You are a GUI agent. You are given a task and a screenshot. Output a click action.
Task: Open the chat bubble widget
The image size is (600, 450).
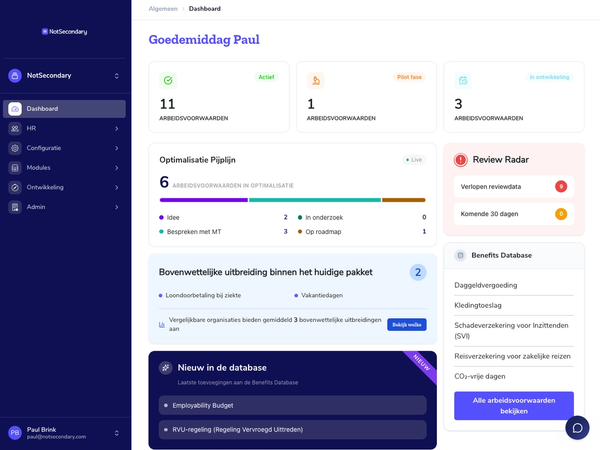(577, 428)
